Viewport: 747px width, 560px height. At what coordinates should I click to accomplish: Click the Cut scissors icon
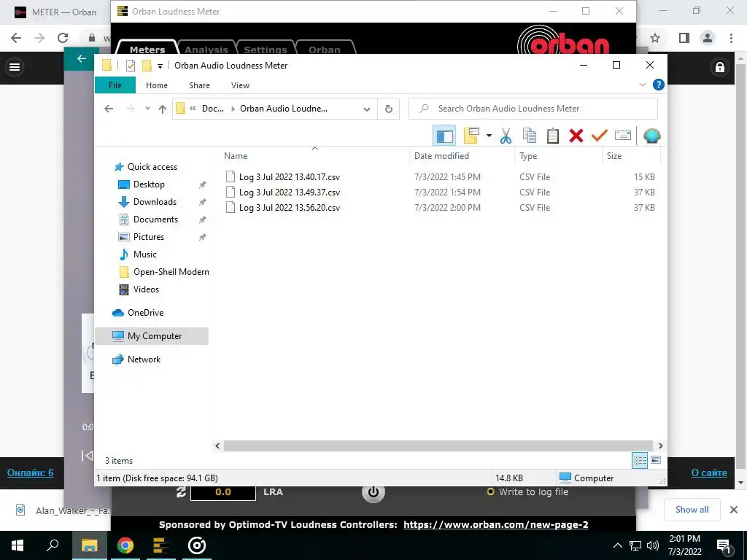(x=506, y=136)
